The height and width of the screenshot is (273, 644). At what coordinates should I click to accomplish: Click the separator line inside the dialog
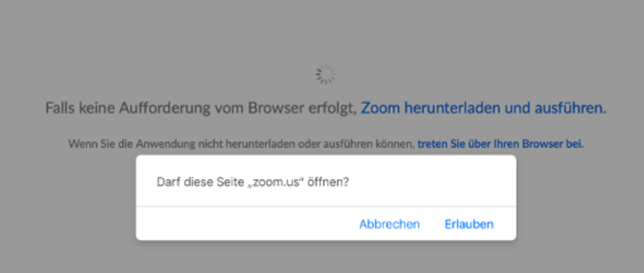(x=326, y=206)
